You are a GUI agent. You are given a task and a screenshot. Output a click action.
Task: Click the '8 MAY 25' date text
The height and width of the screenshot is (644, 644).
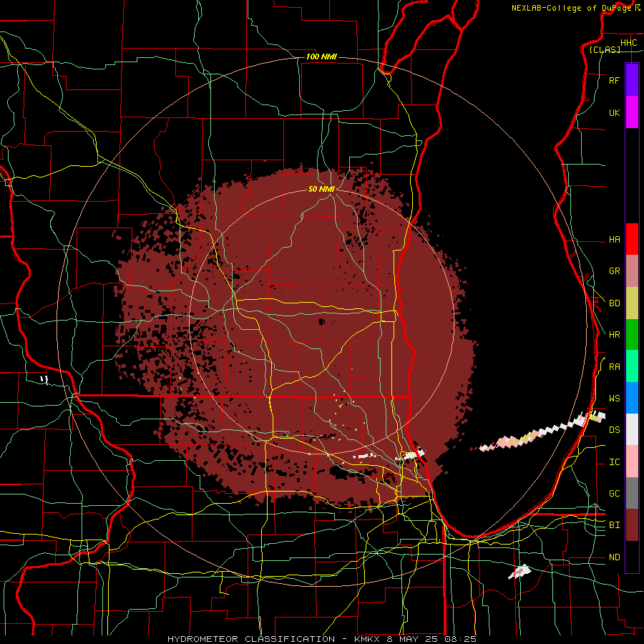click(x=412, y=639)
